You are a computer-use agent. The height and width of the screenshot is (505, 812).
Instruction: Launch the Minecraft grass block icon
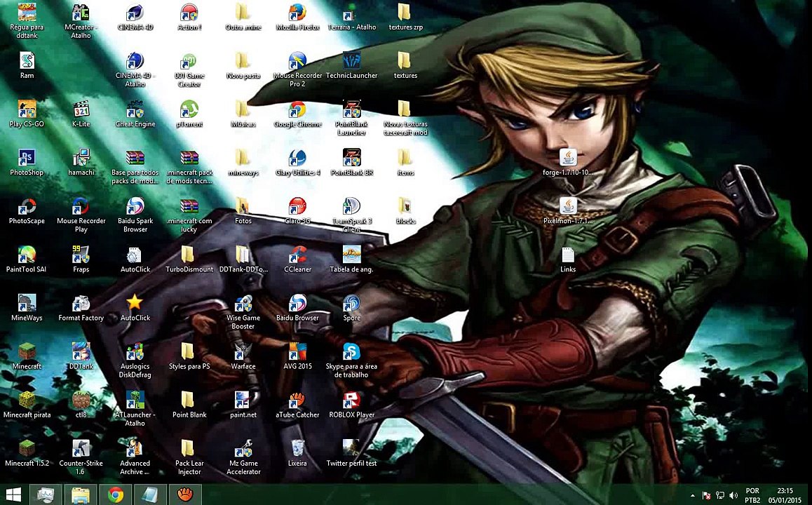pos(27,351)
